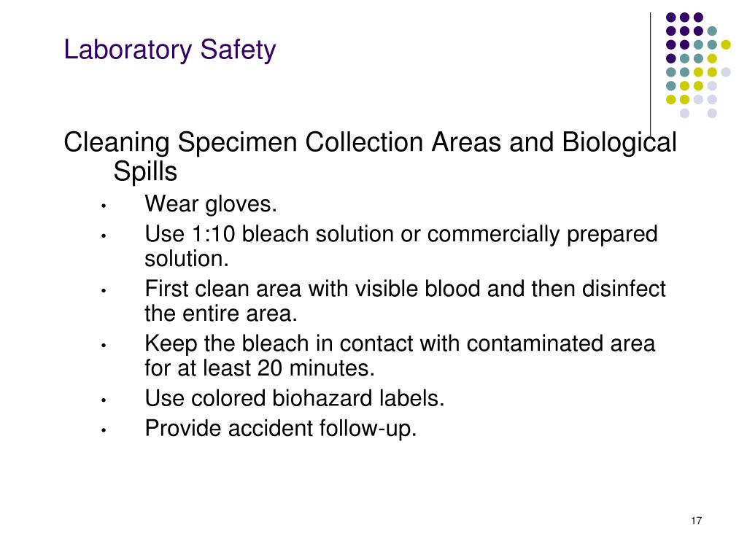Select 'Use colored biohazard labels.' bullet
Image resolution: width=747 pixels, height=560 pixels.
[295, 398]
